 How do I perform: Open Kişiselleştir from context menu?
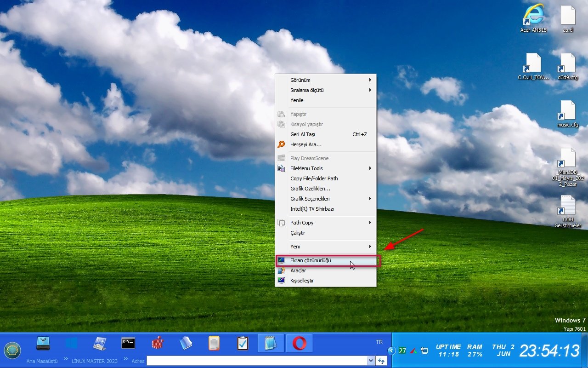pyautogui.click(x=326, y=281)
